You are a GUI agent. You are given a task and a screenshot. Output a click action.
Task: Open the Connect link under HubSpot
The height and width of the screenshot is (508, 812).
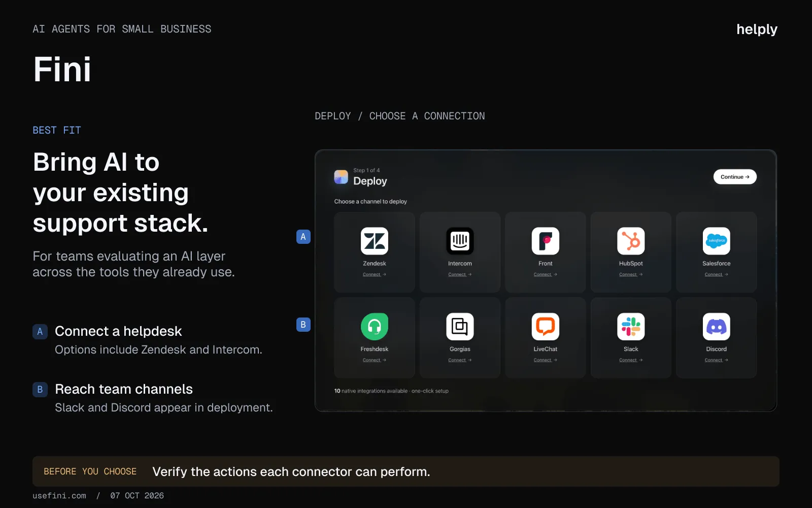tap(631, 274)
